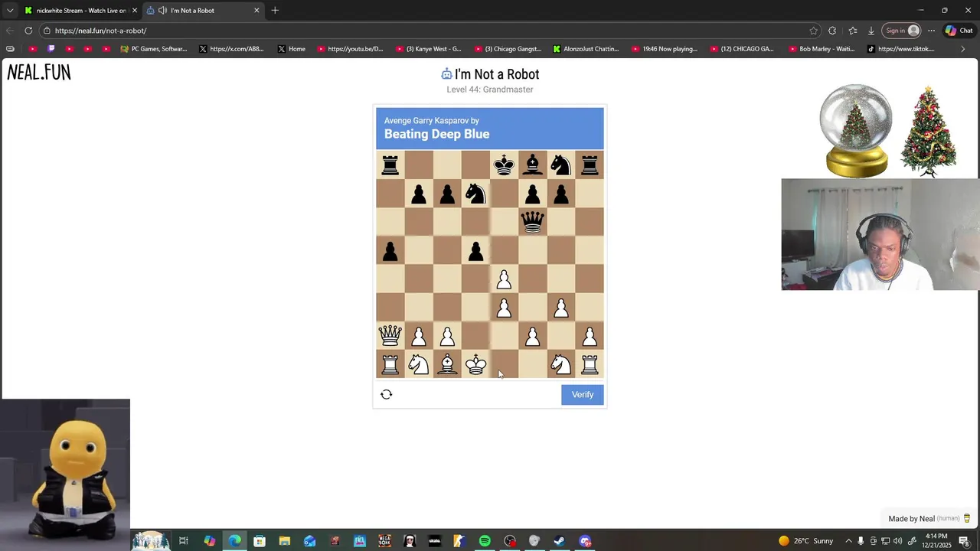This screenshot has height=551, width=980.
Task: Open the volume control in the tray
Action: point(898,541)
